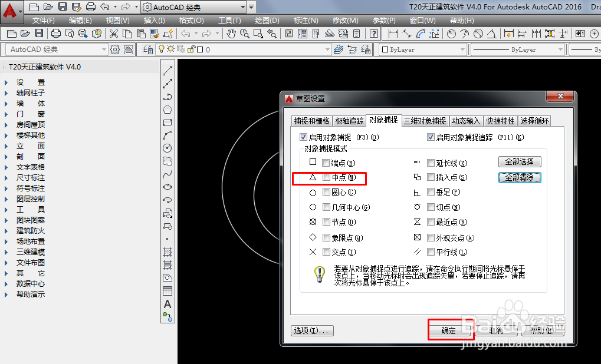Open the 修改(M) menu
Viewport: 601px width, 364px height.
pyautogui.click(x=346, y=21)
